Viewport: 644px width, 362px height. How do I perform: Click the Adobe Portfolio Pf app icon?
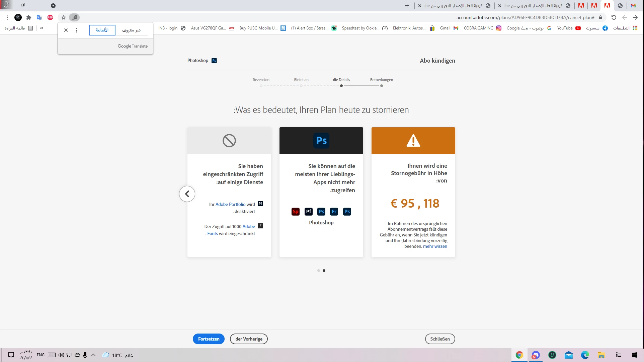pyautogui.click(x=309, y=212)
